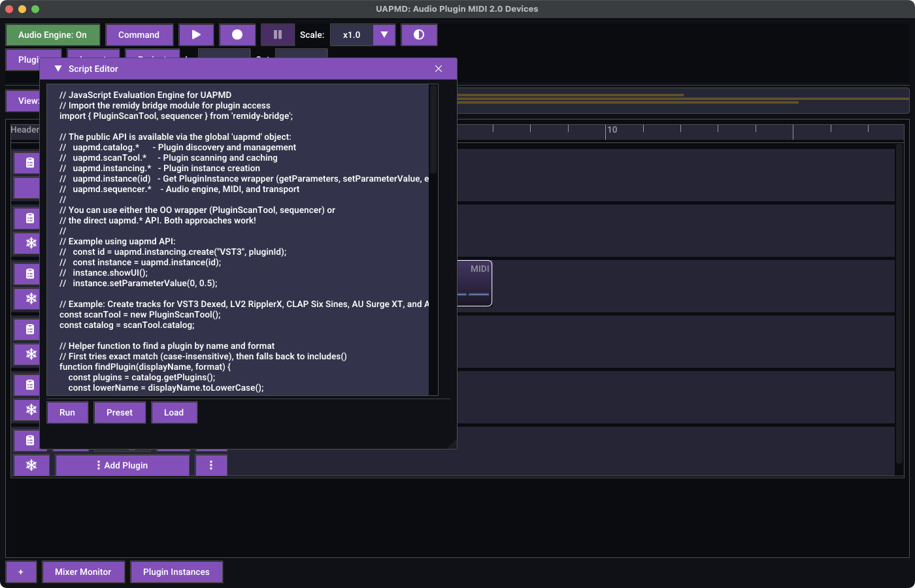Click the line '// instance.showUI();'

coord(104,272)
